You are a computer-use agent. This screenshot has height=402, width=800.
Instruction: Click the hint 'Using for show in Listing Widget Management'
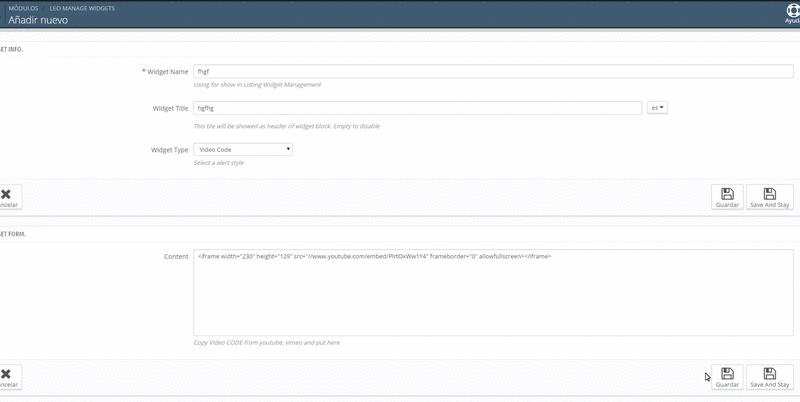click(257, 85)
